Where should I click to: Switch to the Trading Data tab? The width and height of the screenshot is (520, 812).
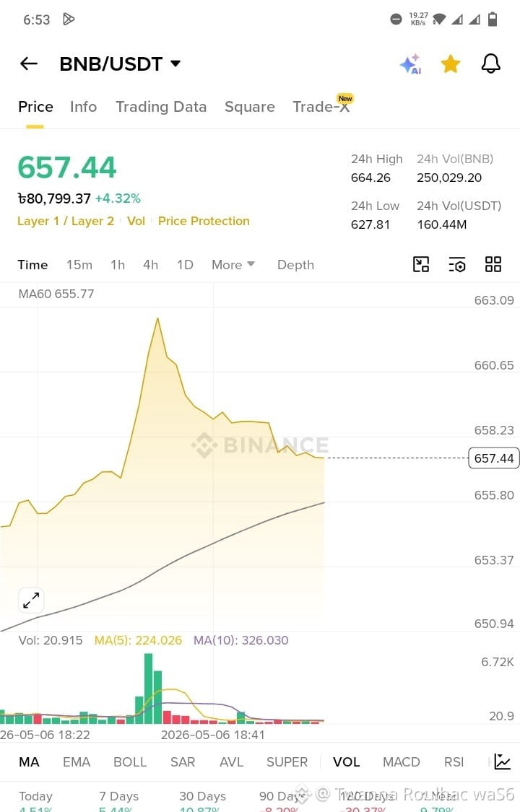[161, 107]
